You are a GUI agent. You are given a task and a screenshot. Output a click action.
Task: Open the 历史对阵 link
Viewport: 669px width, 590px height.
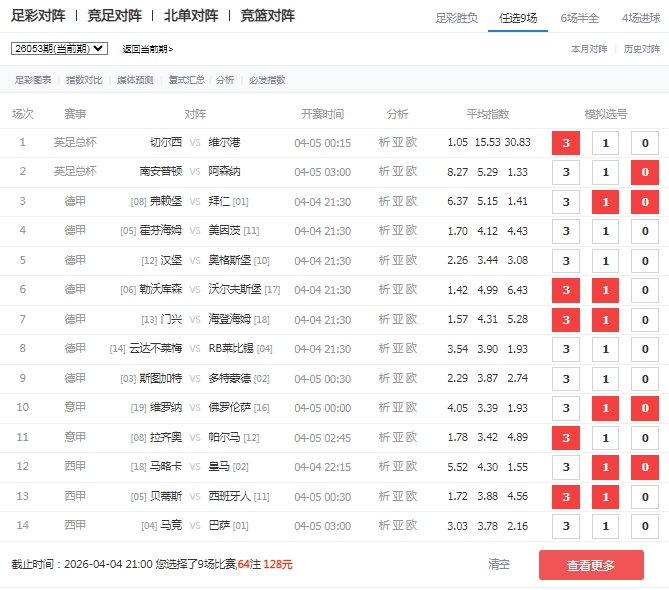(642, 49)
